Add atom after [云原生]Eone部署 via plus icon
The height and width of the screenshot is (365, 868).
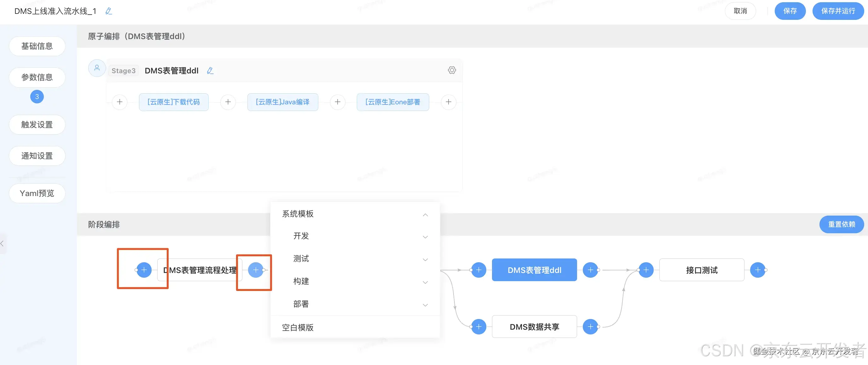(448, 102)
